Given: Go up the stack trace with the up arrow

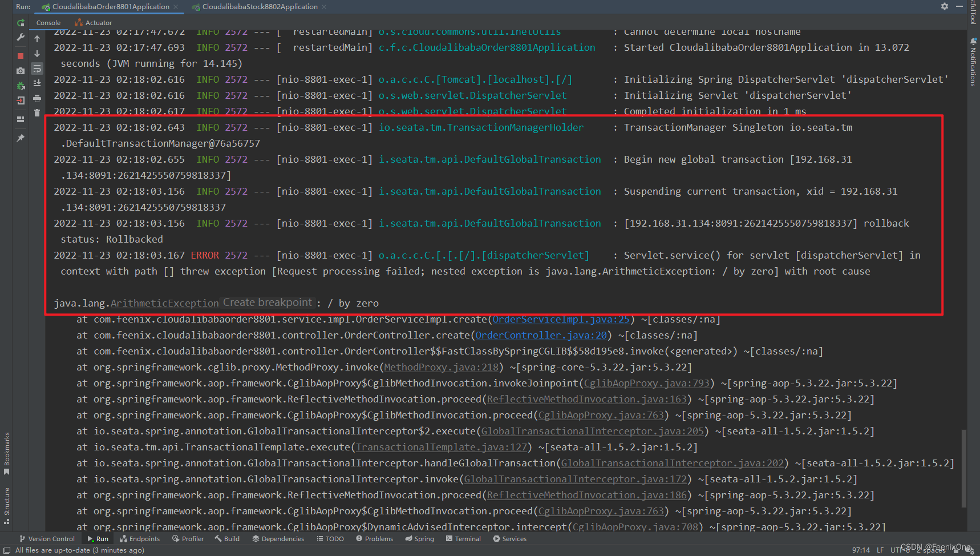Looking at the screenshot, I should tap(37, 39).
